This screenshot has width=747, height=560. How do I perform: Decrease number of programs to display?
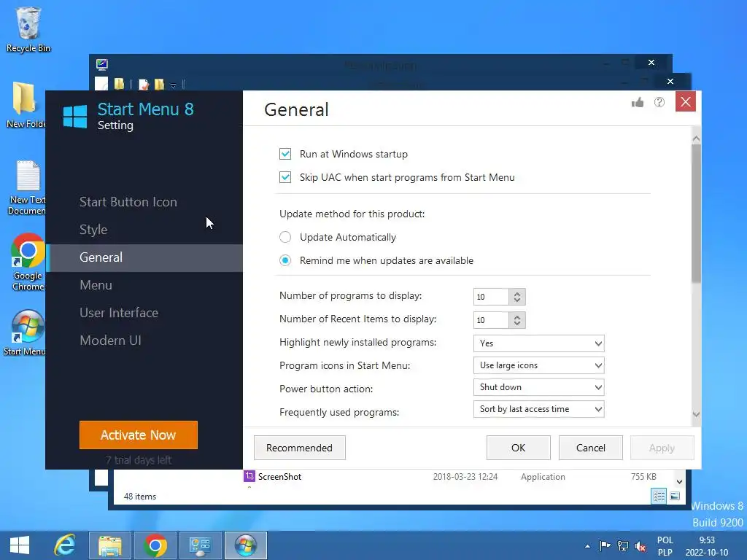(x=517, y=300)
